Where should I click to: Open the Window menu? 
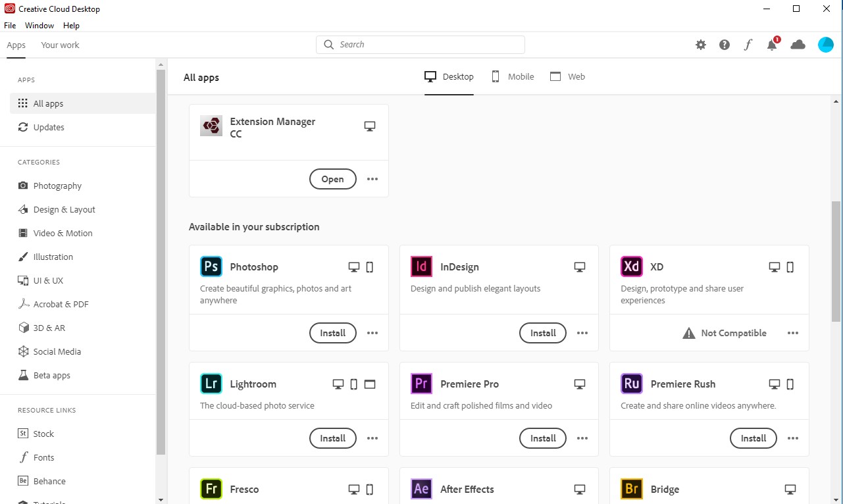[x=39, y=26]
